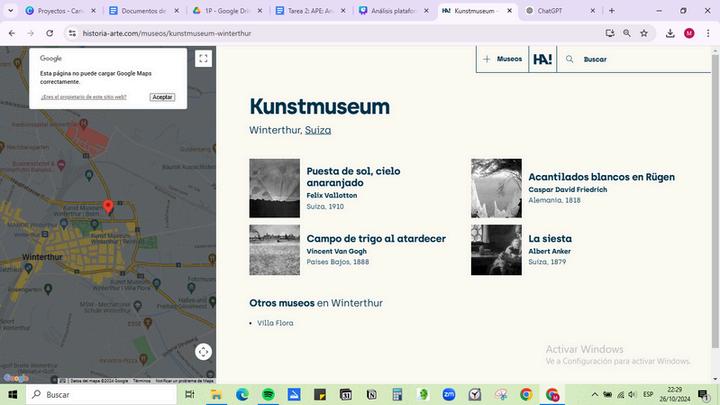Viewport: 720px width, 405px height.
Task: View site information icon in address bar
Action: (72, 33)
